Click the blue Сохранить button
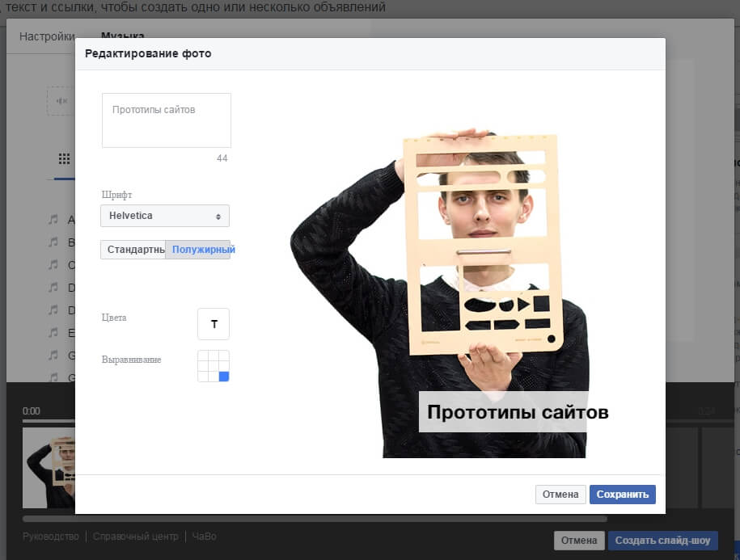 point(622,495)
